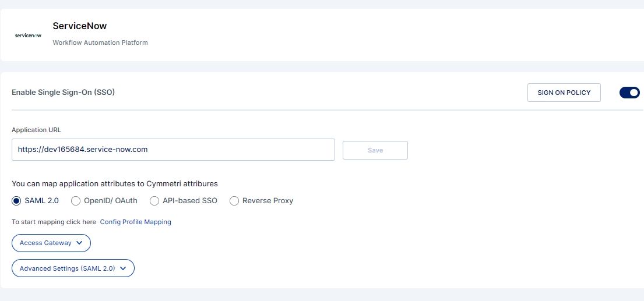Click the Enable Single Sign-On (SSO) heading

[x=64, y=92]
